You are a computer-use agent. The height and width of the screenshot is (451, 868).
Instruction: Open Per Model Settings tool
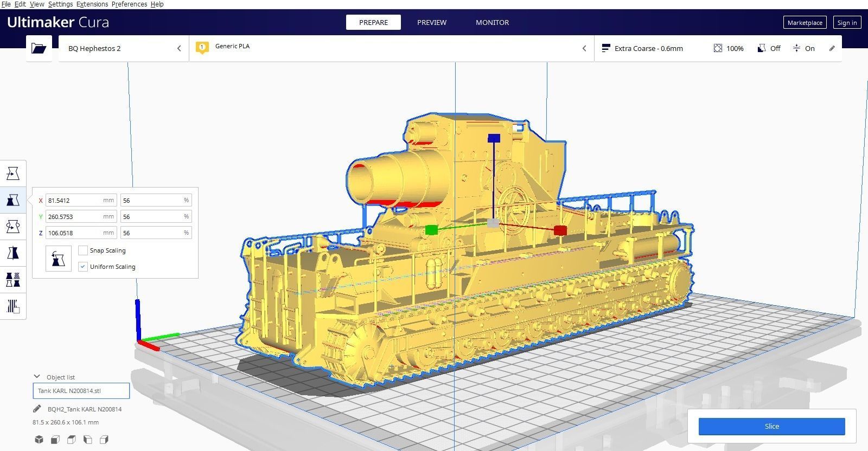pos(13,280)
